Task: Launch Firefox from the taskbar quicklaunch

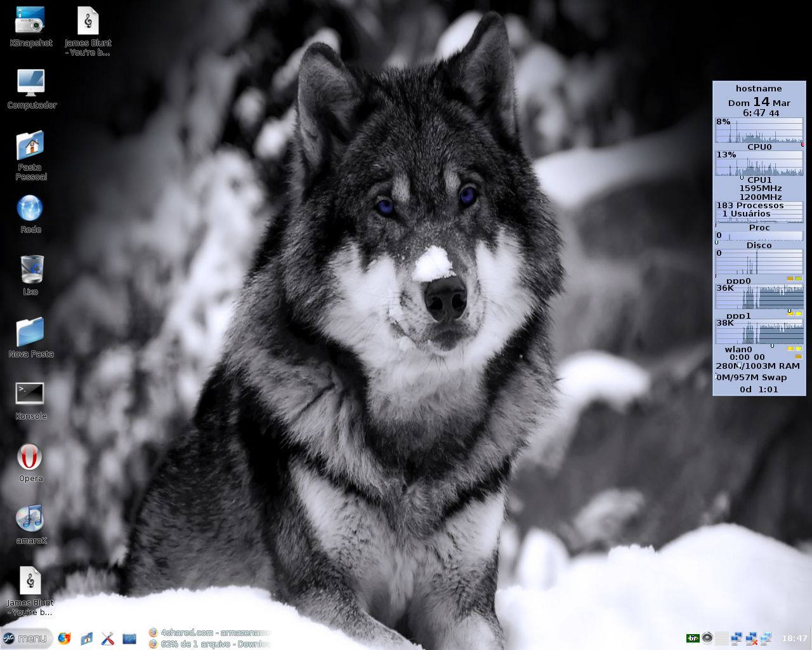Action: pyautogui.click(x=65, y=639)
